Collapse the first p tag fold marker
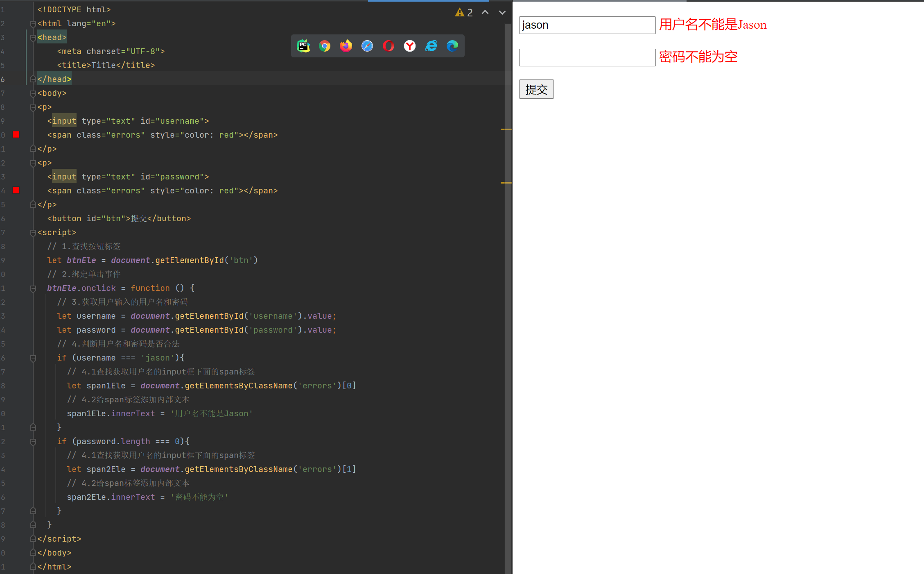 pyautogui.click(x=33, y=107)
